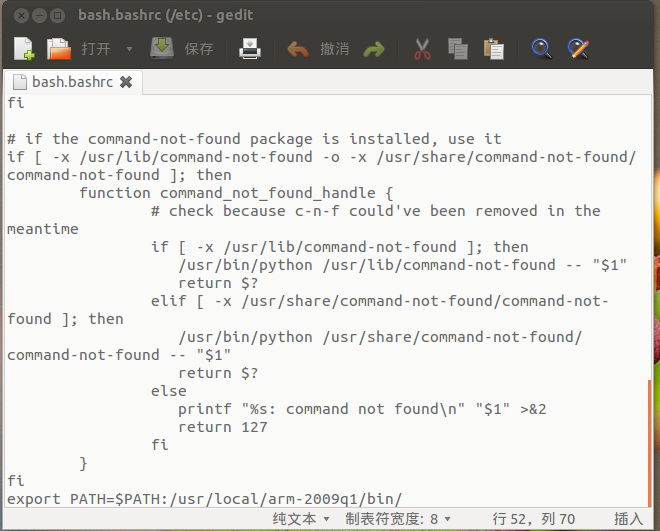Viewport: 660px width, 531px height.
Task: Close the bash.bashrc tab
Action: 126,82
